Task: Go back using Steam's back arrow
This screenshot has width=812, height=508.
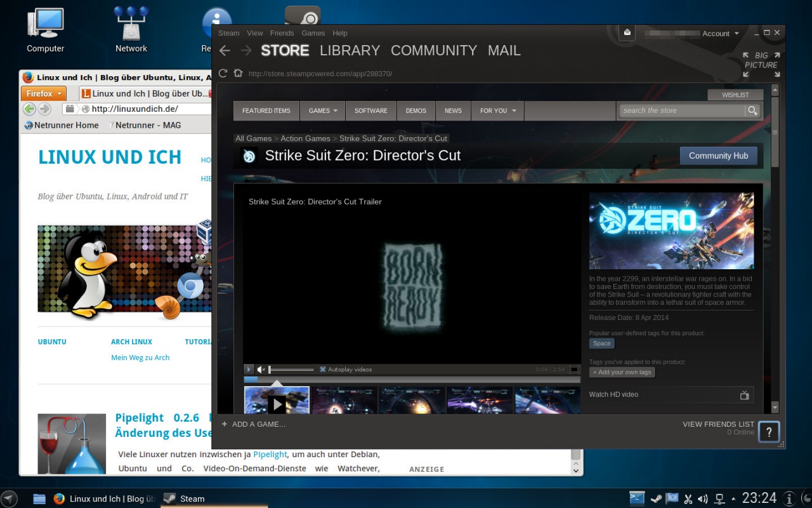Action: point(225,50)
